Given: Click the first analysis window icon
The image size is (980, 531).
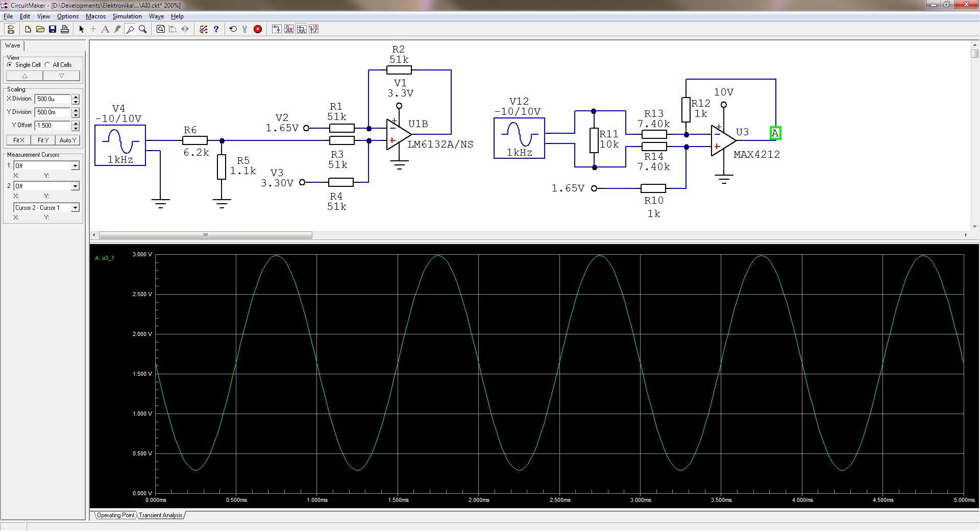Looking at the screenshot, I should (x=277, y=29).
